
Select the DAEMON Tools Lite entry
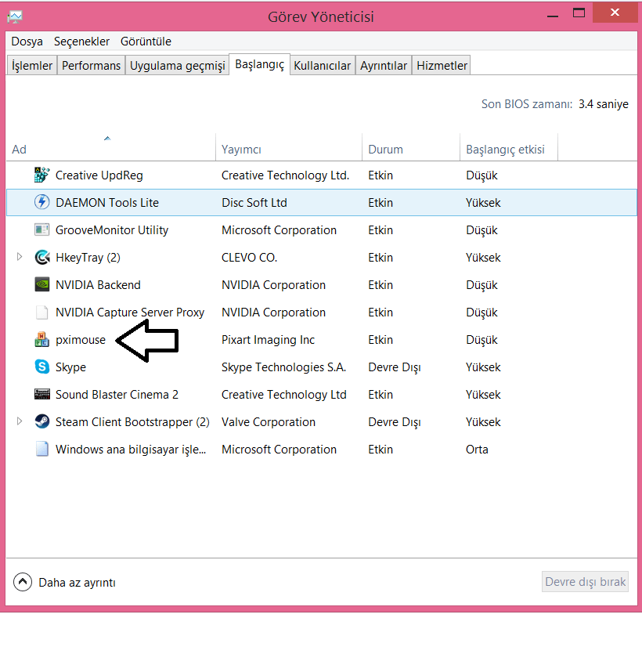click(107, 203)
